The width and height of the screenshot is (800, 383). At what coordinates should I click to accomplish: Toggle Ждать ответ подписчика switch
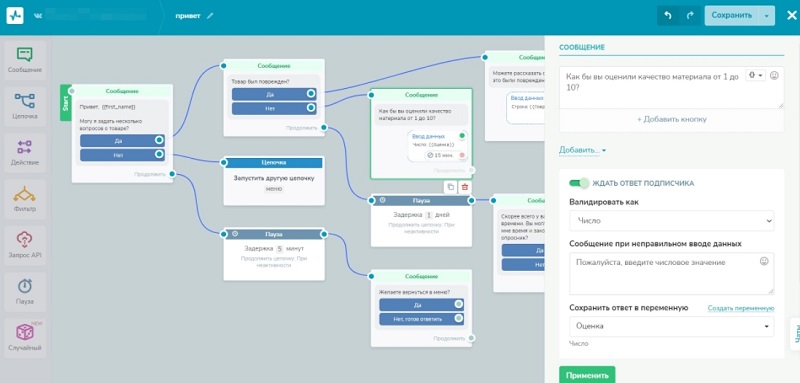pyautogui.click(x=579, y=183)
